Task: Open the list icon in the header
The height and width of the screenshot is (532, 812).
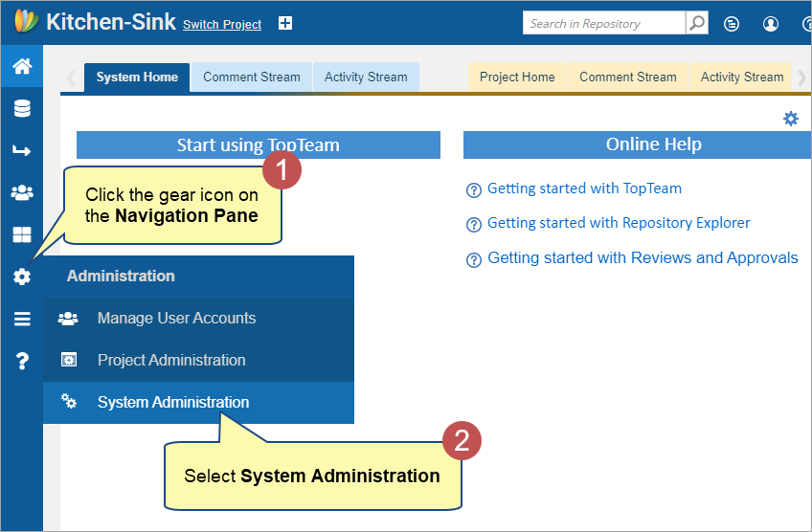Action: pyautogui.click(x=732, y=24)
